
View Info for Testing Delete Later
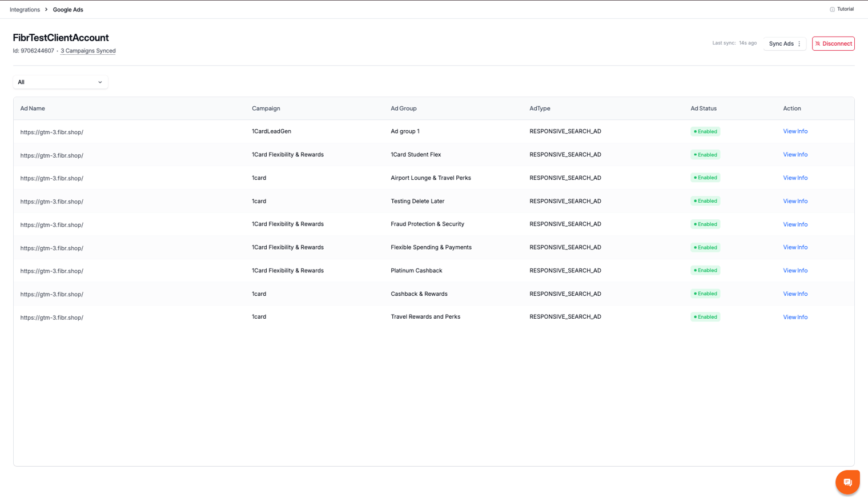(x=795, y=201)
